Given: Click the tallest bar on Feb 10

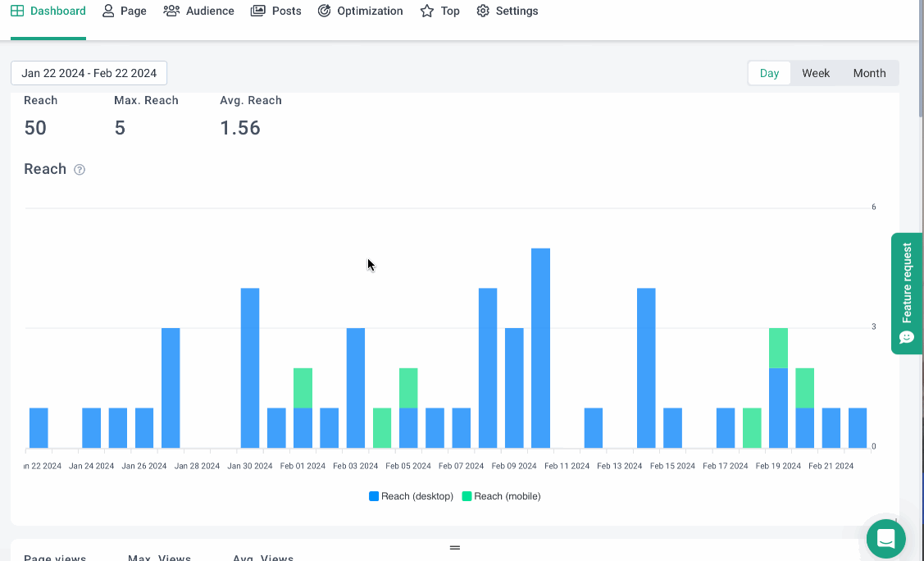Looking at the screenshot, I should [540, 348].
